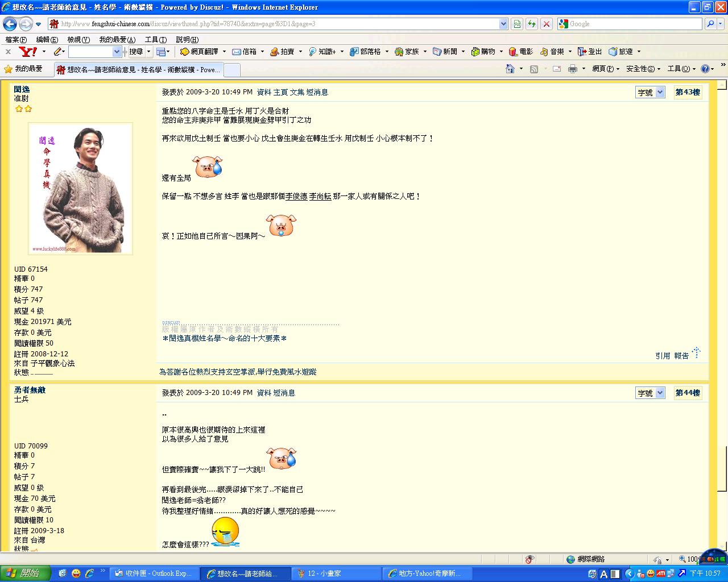Open the 李俊德 hyperlink in the post
The height and width of the screenshot is (582, 728).
296,196
